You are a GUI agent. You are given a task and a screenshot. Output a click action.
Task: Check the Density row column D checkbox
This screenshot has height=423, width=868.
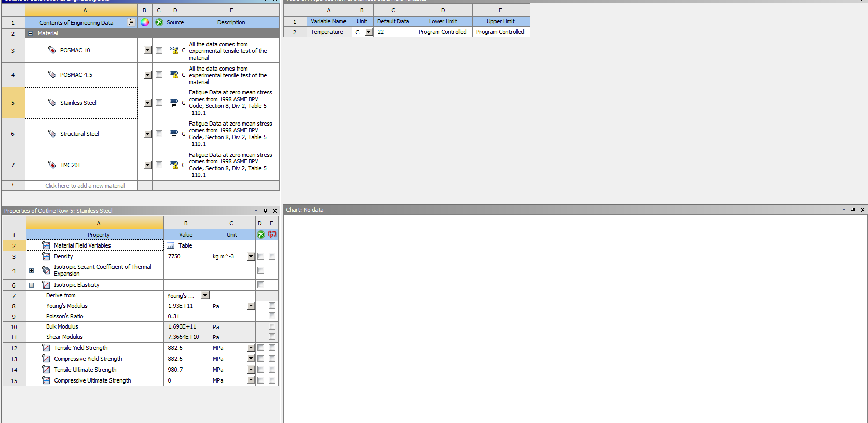coord(260,256)
